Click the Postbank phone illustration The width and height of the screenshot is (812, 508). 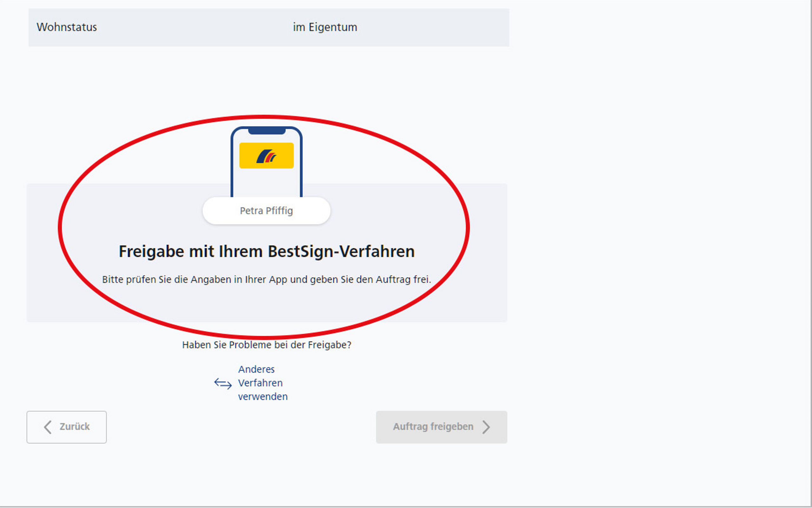point(266,162)
